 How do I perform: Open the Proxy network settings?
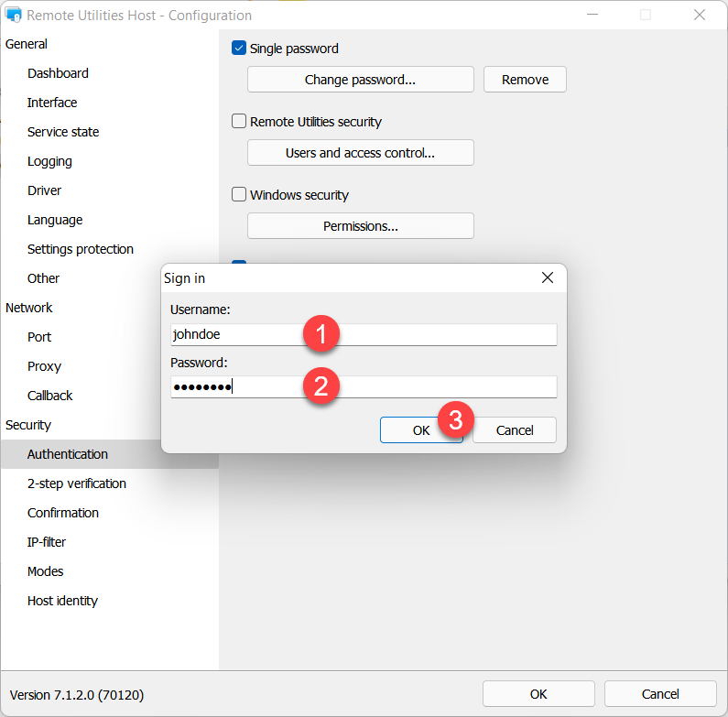click(44, 366)
